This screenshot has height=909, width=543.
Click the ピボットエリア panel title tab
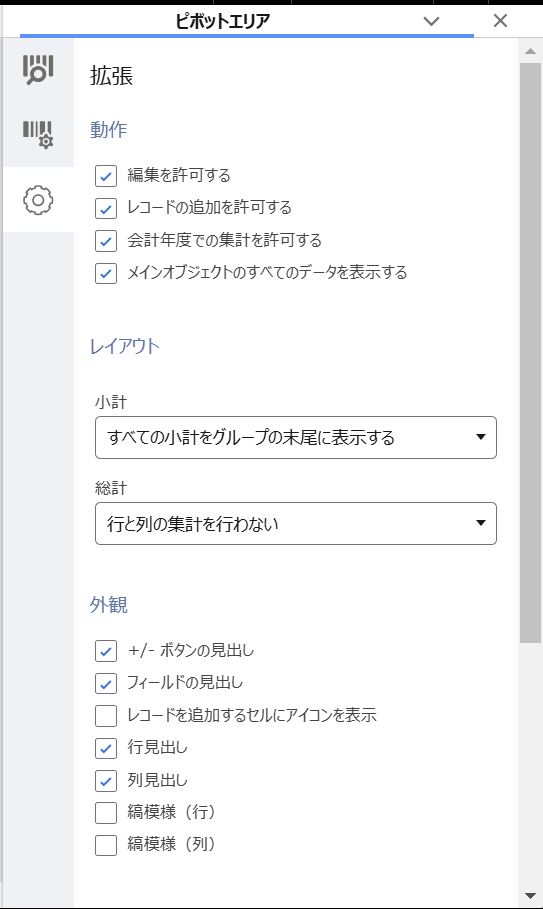223,21
